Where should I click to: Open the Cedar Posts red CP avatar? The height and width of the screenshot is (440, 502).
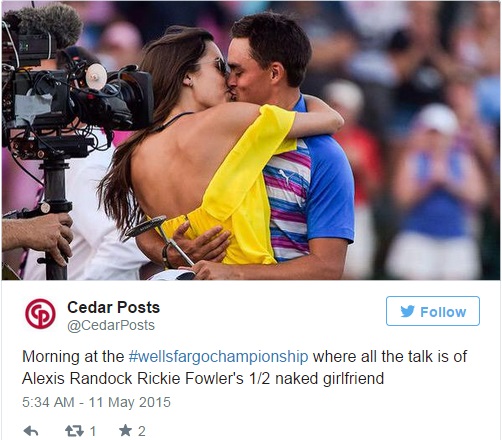tap(40, 314)
